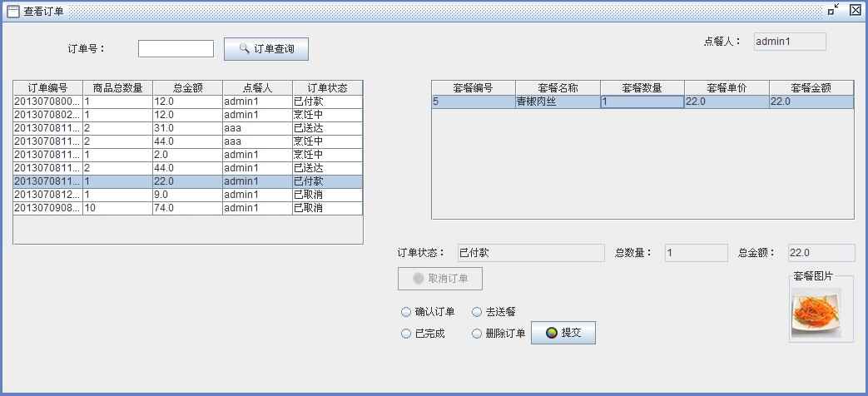Click the 总金额 field showing 22.0
The image size is (868, 396).
point(821,253)
